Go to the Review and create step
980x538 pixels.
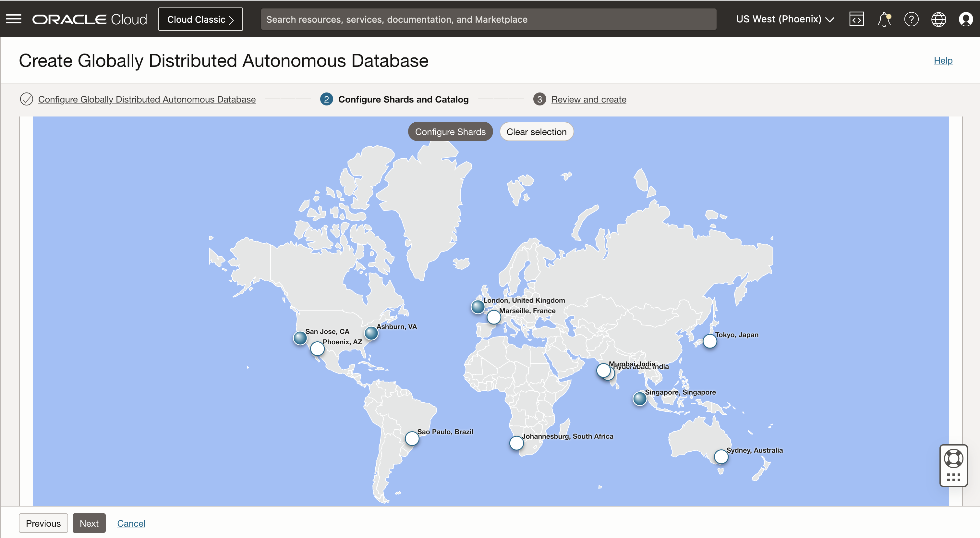(x=589, y=99)
